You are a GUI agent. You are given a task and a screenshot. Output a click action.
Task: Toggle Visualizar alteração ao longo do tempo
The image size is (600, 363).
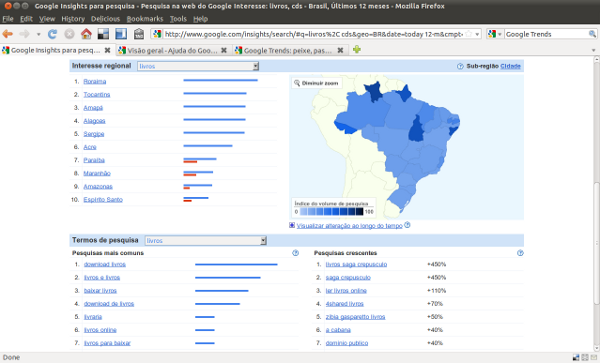click(292, 225)
